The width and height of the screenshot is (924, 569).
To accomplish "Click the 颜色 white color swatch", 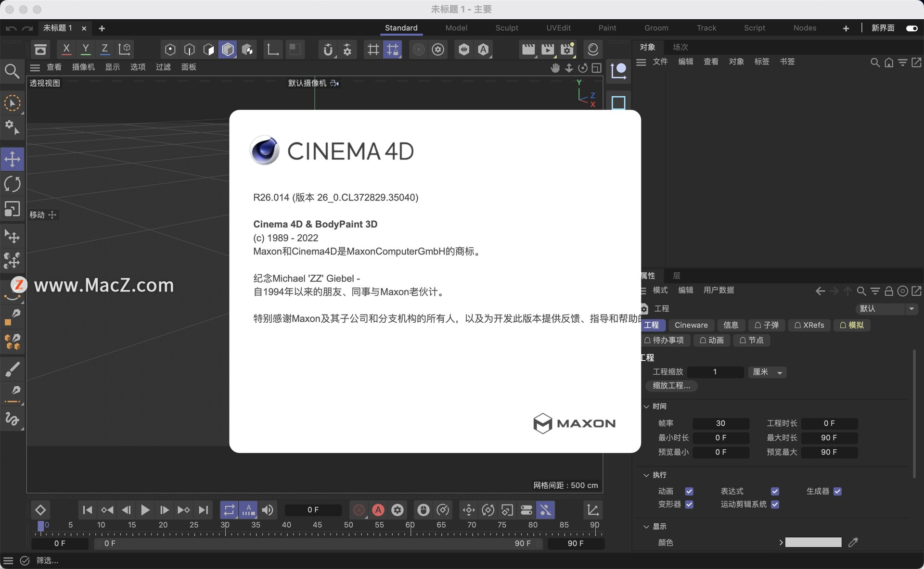I will 813,543.
